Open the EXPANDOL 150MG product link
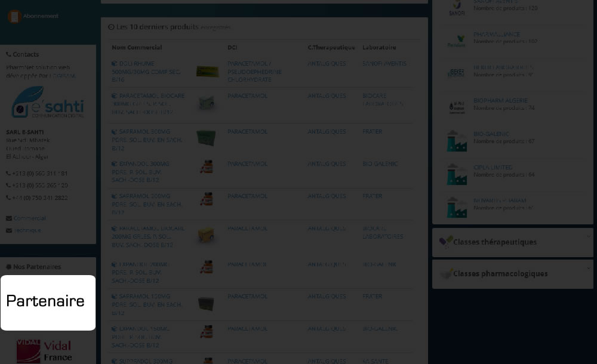The image size is (597, 364). 141,337
